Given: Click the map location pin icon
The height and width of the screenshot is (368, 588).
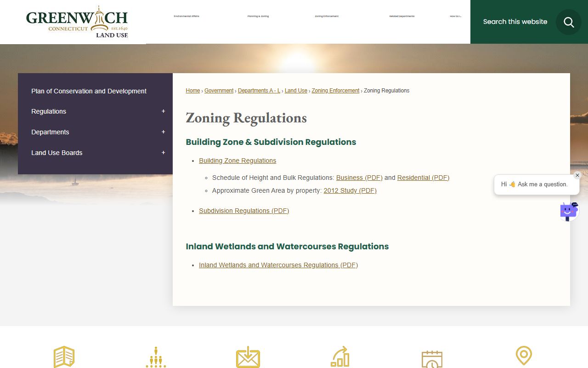Looking at the screenshot, I should (x=524, y=356).
